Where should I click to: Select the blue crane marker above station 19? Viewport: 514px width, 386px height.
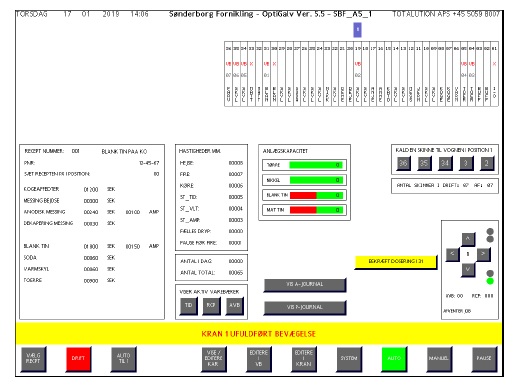[357, 30]
